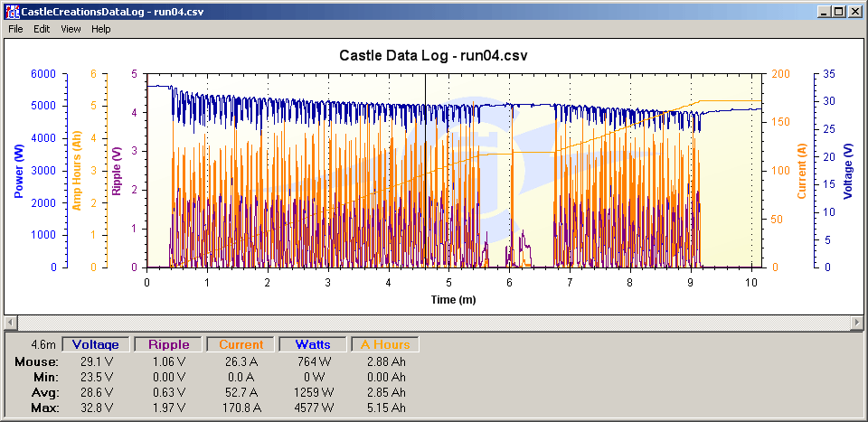Click the time axis tick labeled 10
The width and height of the screenshot is (868, 422).
[751, 283]
